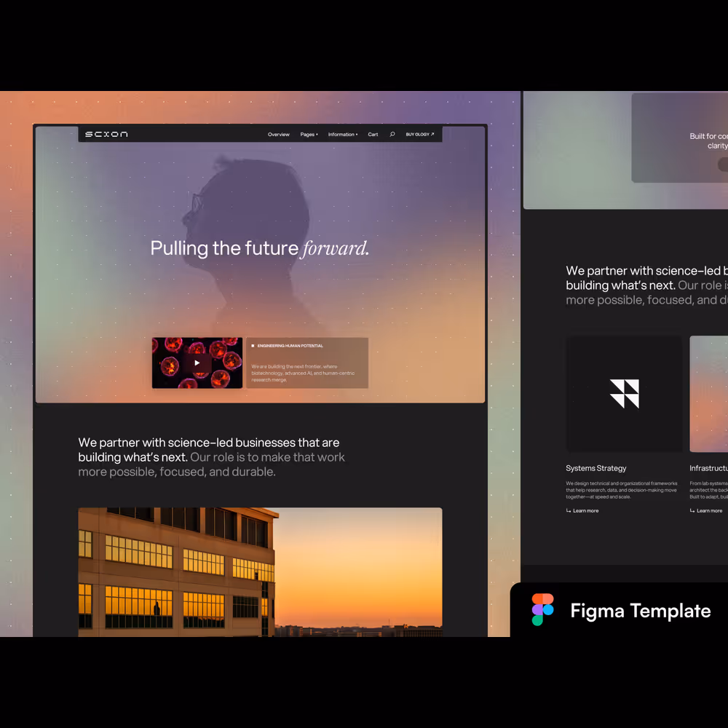728x728 pixels.
Task: Click the gradient Infrastructure card image
Action: click(708, 393)
